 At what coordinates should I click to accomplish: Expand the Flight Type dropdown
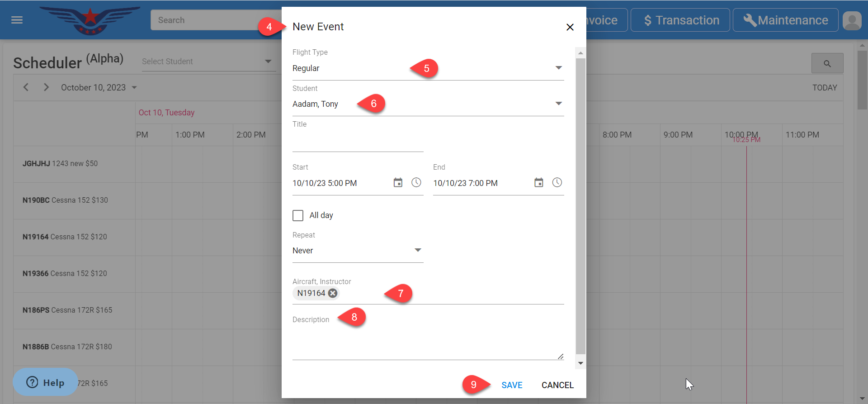click(558, 68)
